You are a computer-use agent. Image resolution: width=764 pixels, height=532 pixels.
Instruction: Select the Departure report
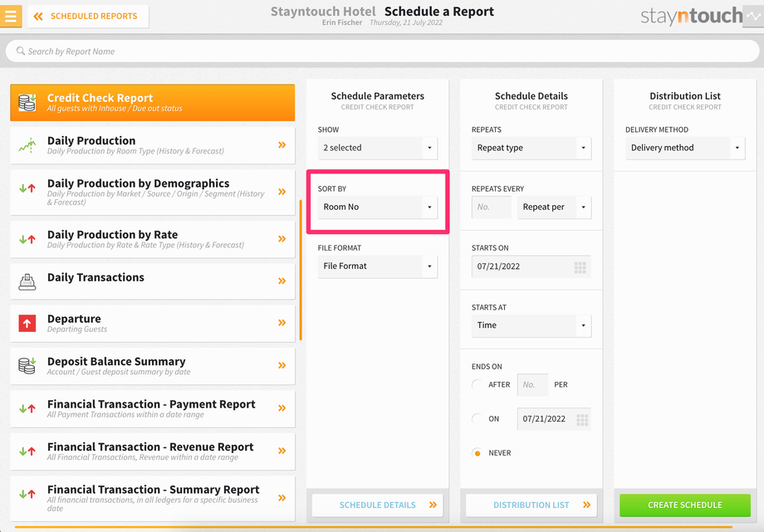click(x=153, y=324)
